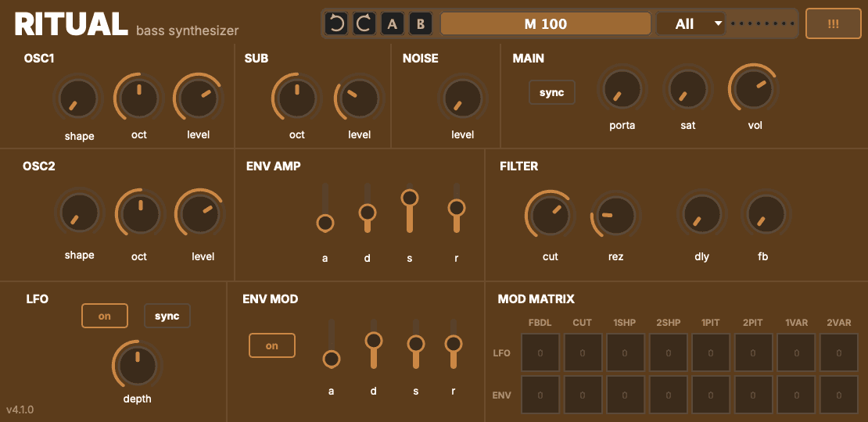Click the ENV MOD sustain slider handle
The height and width of the screenshot is (422, 868).
pyautogui.click(x=416, y=344)
